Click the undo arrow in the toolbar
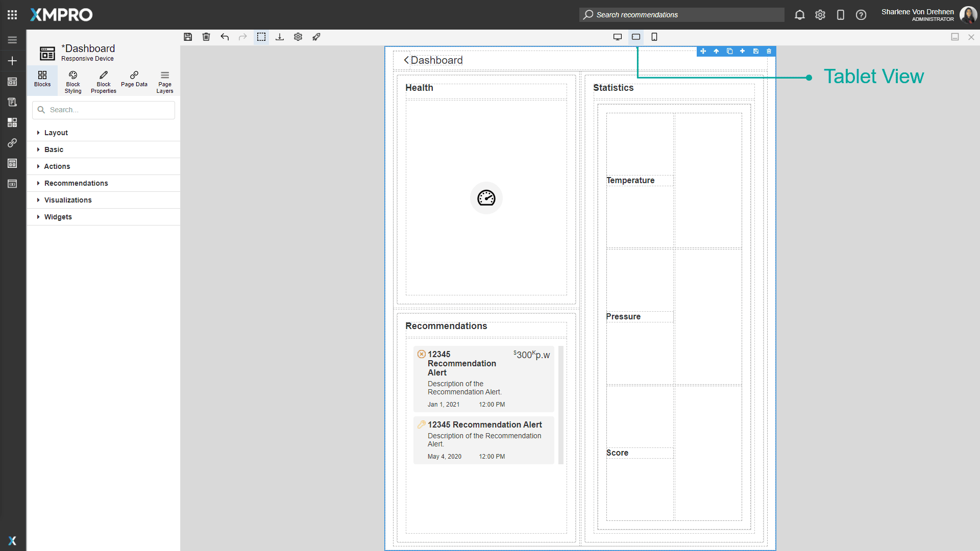Screen dimensions: 980x551 pos(225,37)
